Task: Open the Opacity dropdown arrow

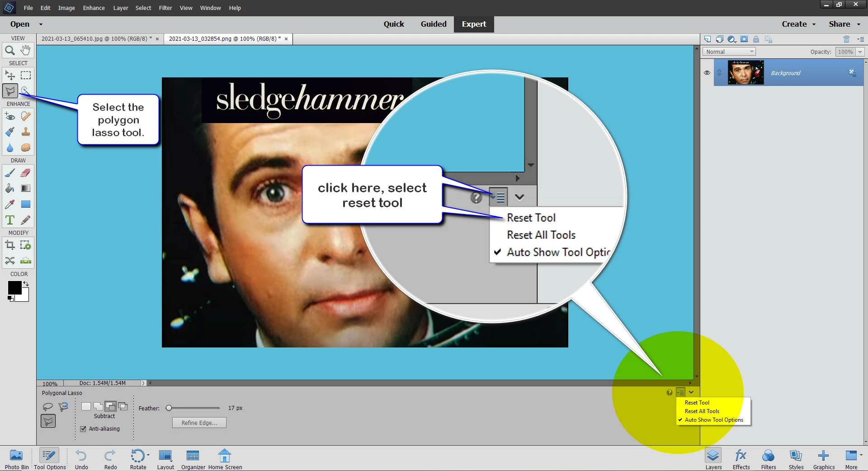Action: [x=860, y=52]
